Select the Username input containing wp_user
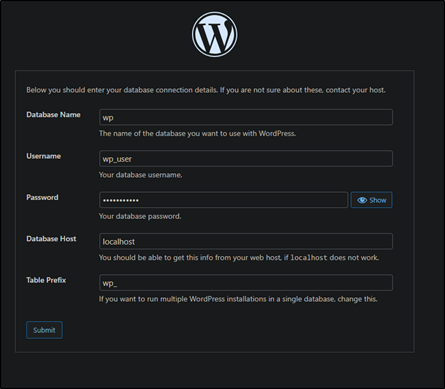The image size is (445, 389). click(x=246, y=159)
